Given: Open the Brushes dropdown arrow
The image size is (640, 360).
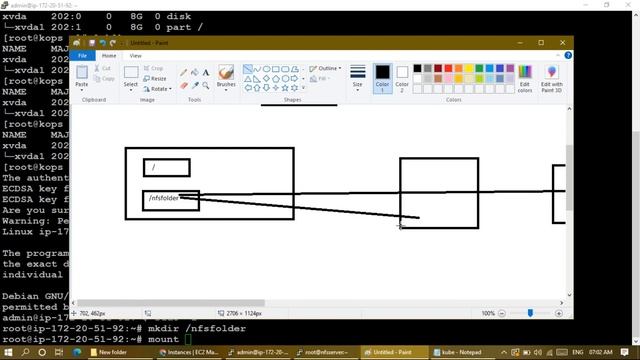Looking at the screenshot, I should pyautogui.click(x=226, y=90).
